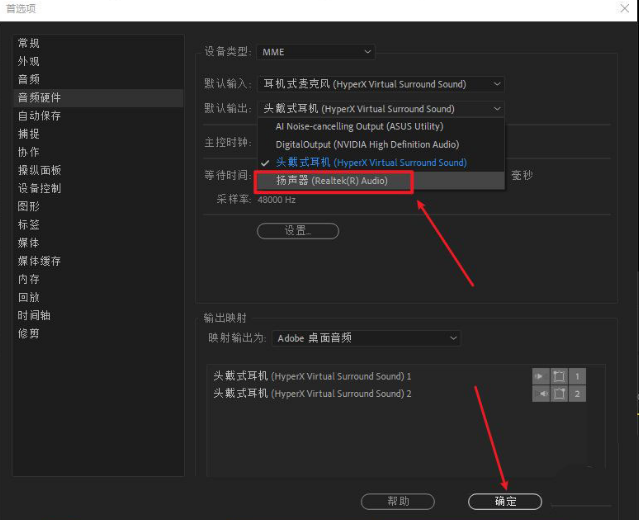Open the 设备类型 MME dropdown

click(x=316, y=52)
